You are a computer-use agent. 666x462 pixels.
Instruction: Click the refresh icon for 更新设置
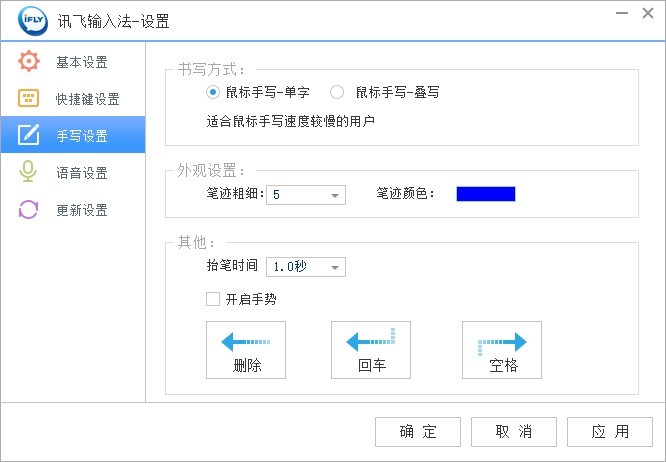(x=28, y=209)
